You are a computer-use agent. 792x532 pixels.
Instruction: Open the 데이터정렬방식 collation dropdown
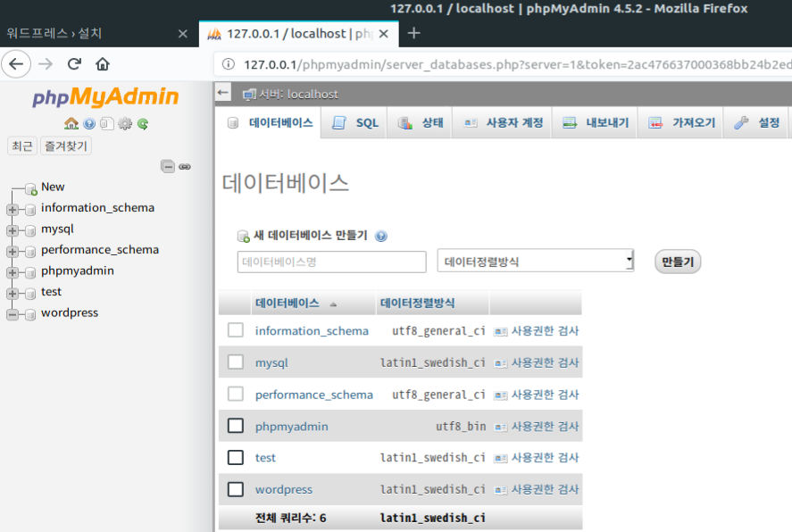coord(536,261)
